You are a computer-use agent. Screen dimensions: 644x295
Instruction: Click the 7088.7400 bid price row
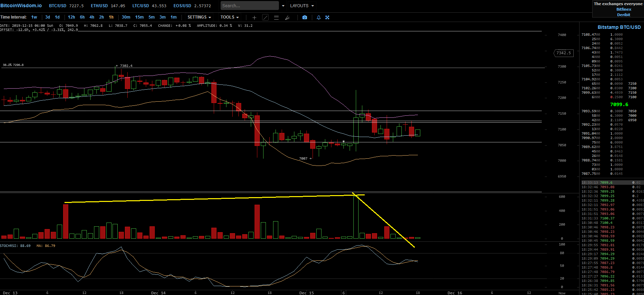[x=602, y=160]
